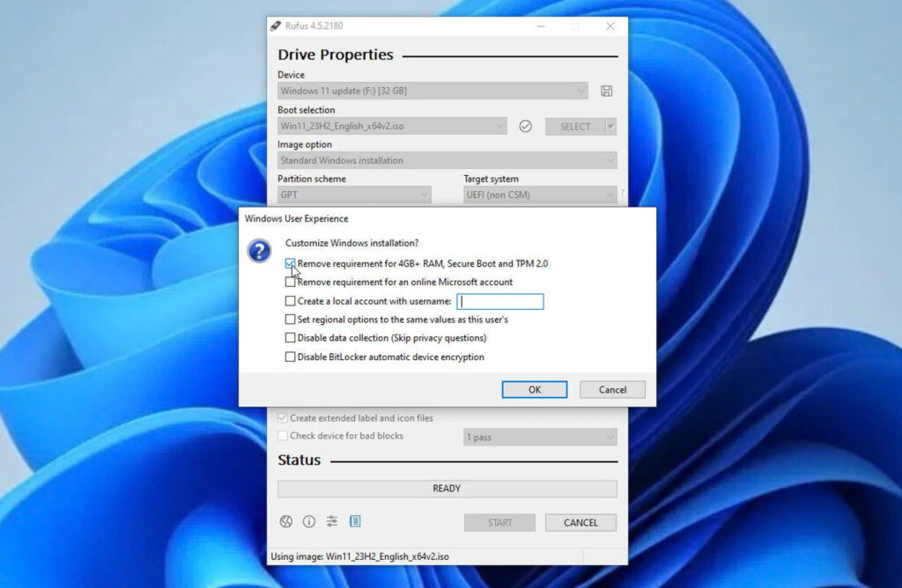Viewport: 902px width, 588px height.
Task: Click the About info icon
Action: click(308, 521)
